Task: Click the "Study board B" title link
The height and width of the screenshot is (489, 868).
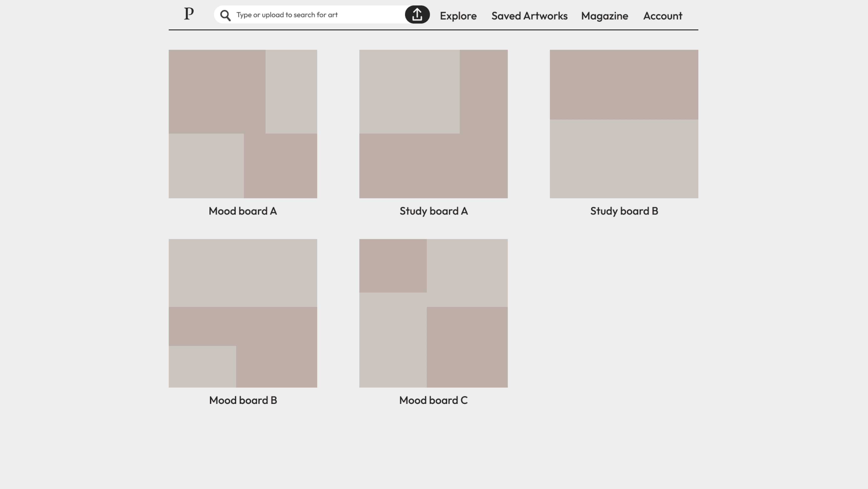Action: pos(624,211)
